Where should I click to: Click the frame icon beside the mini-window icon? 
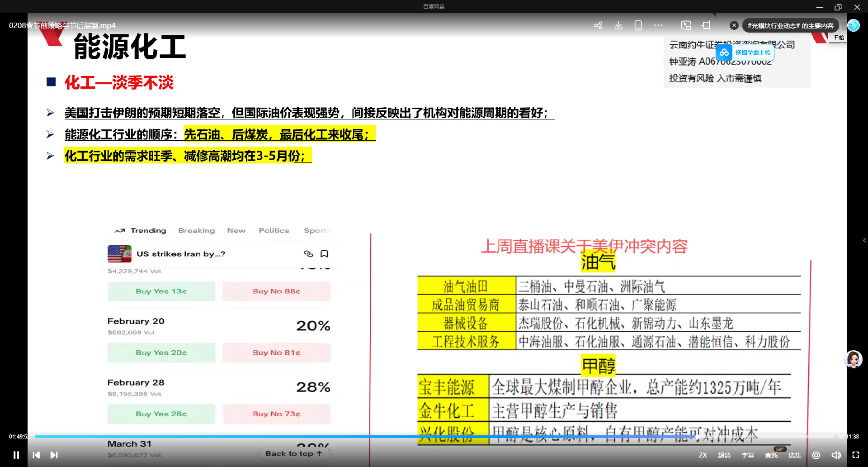tap(706, 25)
